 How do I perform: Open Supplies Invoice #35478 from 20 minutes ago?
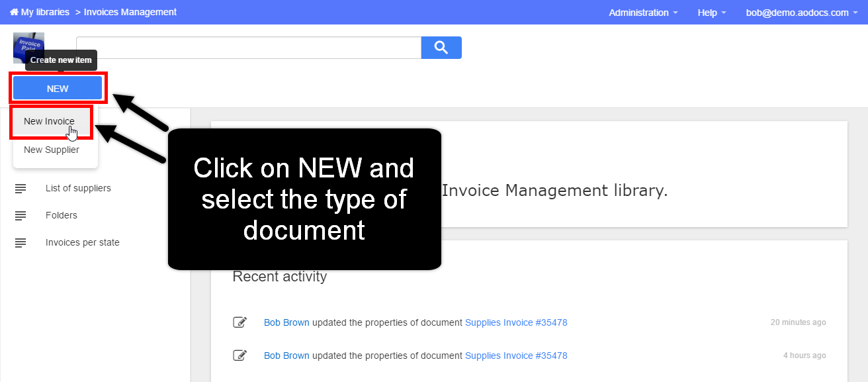point(516,322)
